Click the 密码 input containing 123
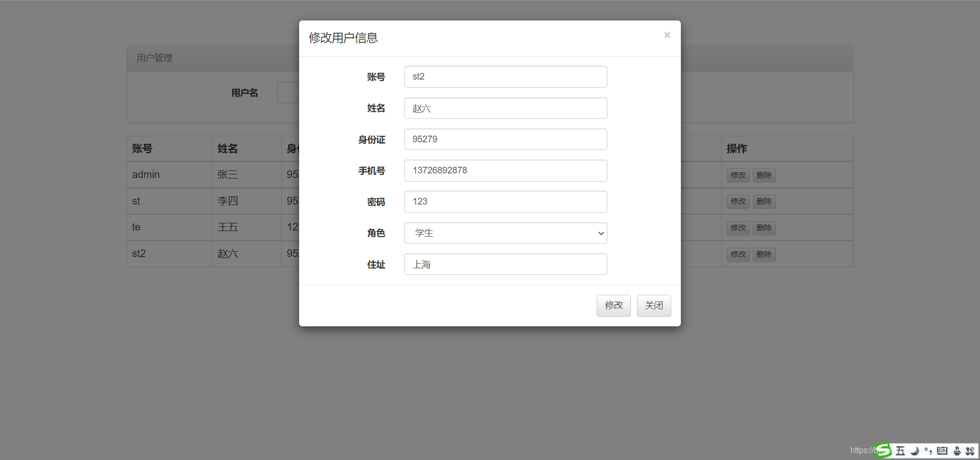This screenshot has width=980, height=460. 505,201
